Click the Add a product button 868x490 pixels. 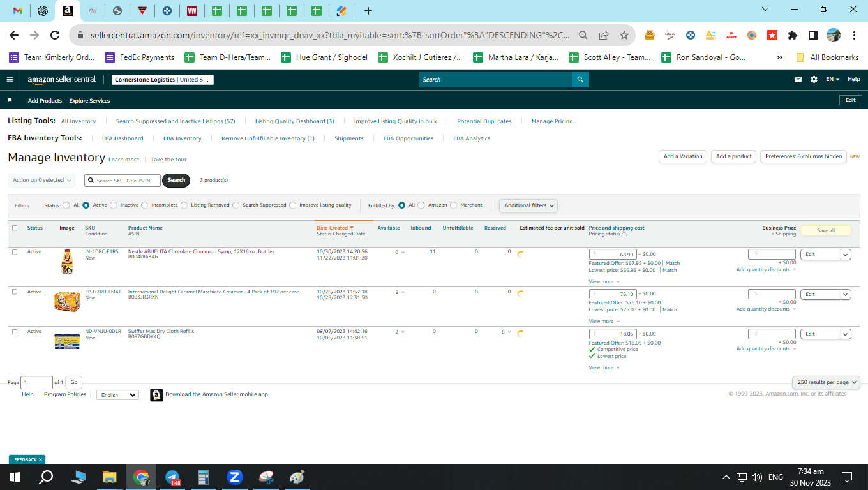(x=734, y=156)
